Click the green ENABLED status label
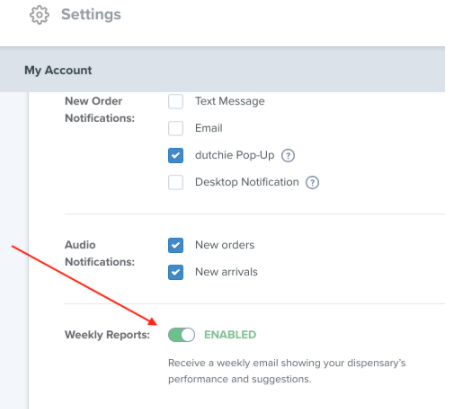457x409 pixels. [230, 335]
